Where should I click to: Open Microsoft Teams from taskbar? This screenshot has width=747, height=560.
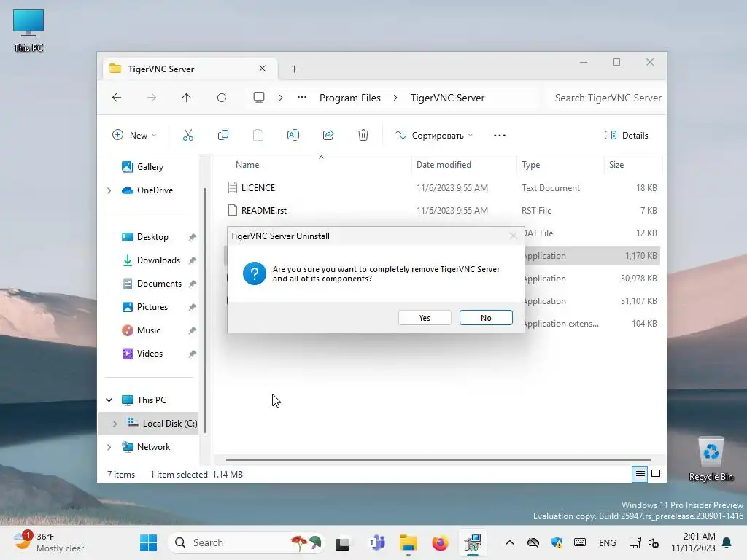(377, 542)
